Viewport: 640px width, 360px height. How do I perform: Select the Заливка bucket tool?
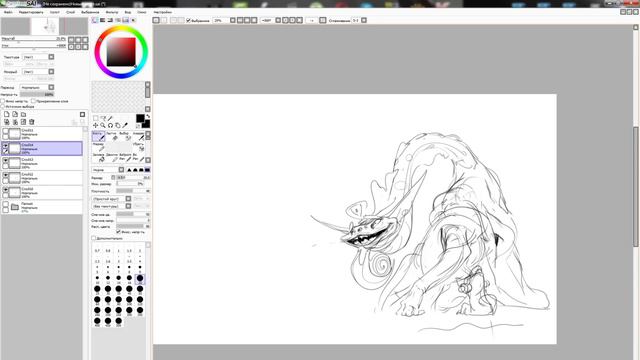point(99,158)
